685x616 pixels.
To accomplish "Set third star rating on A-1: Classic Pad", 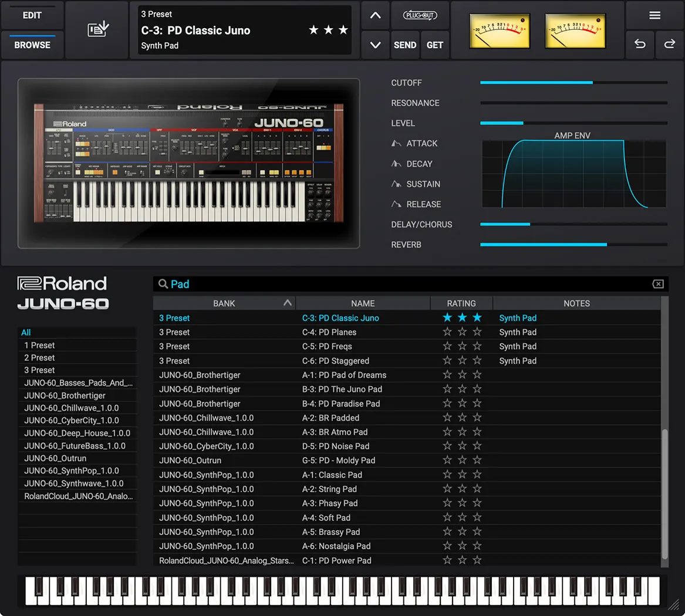I will click(477, 475).
